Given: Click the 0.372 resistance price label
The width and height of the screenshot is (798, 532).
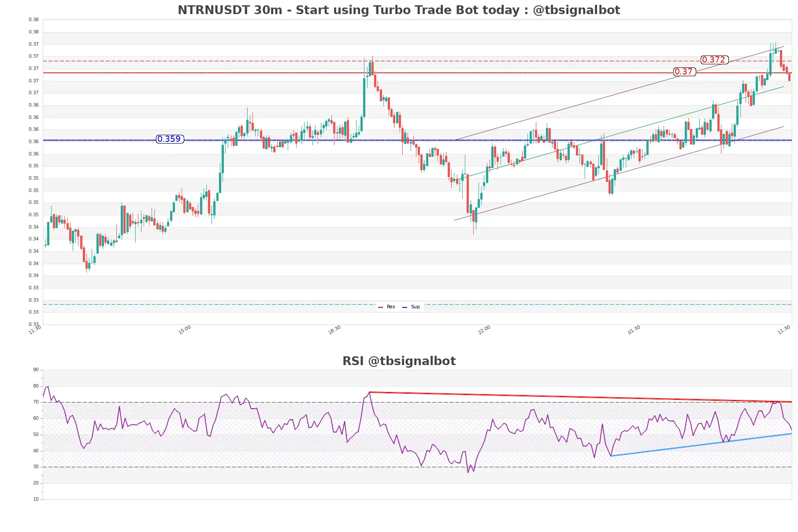Looking at the screenshot, I should pyautogui.click(x=714, y=60).
